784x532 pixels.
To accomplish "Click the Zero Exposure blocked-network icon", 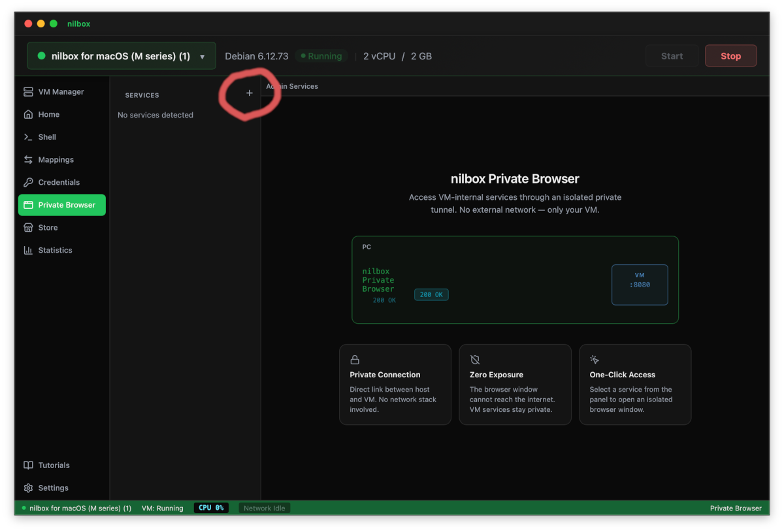I will (x=474, y=359).
